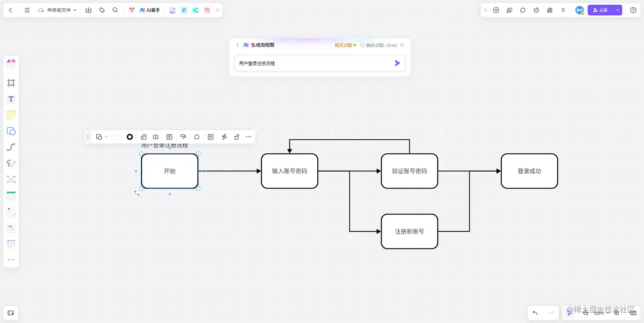Click the format painter icon
Image resolution: width=644 pixels, height=323 pixels.
click(x=183, y=137)
